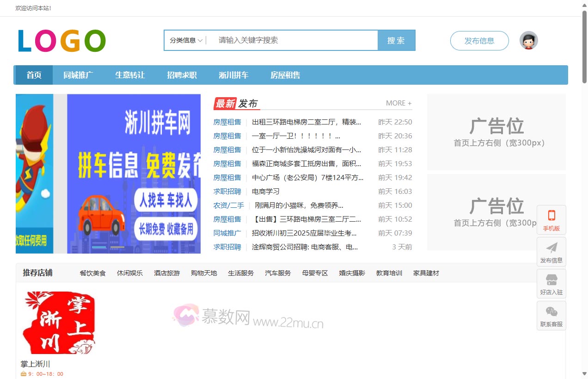The height and width of the screenshot is (379, 588).
Task: Click the keyword search input field
Action: (x=296, y=40)
